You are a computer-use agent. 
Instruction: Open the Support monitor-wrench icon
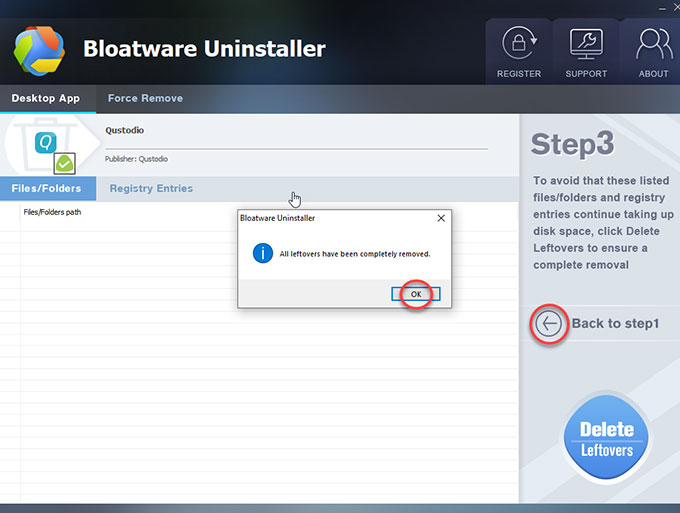[586, 44]
